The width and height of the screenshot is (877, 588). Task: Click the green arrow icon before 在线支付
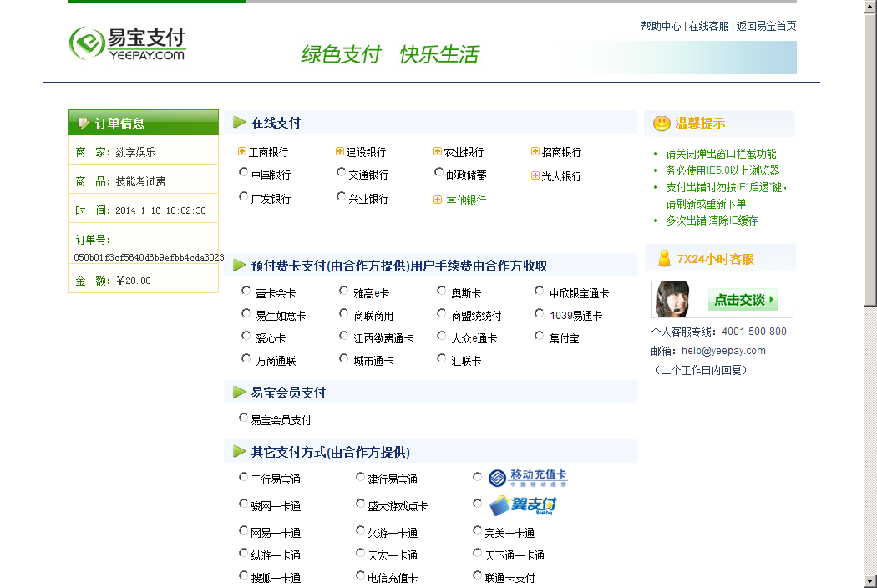pos(237,122)
